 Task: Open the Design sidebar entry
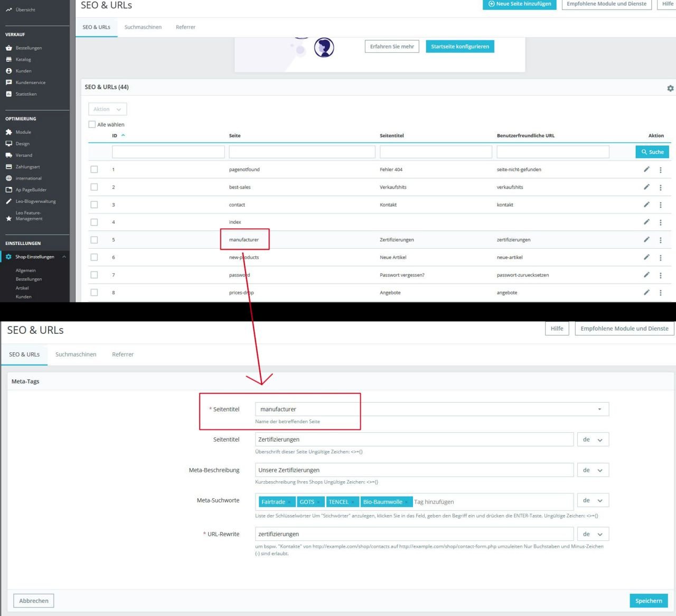click(22, 144)
